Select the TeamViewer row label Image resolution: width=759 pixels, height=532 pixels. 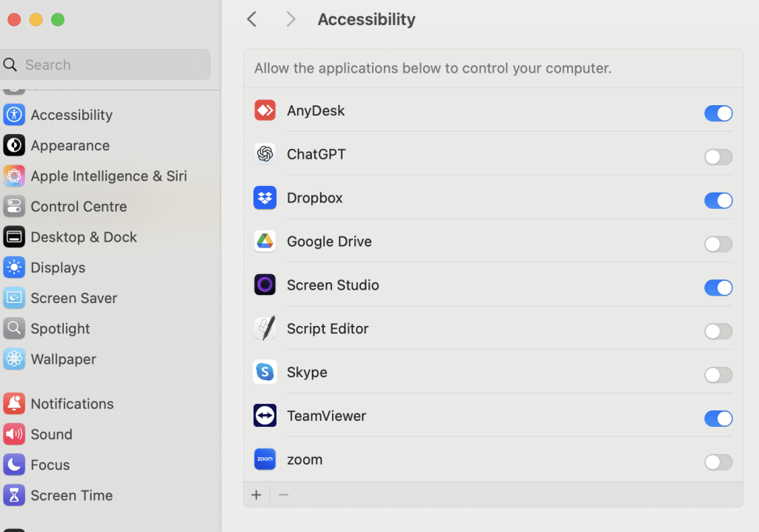(326, 416)
